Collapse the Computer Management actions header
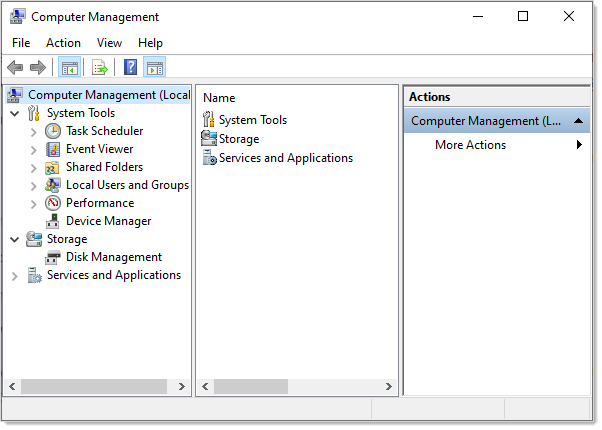The image size is (602, 430). point(581,121)
